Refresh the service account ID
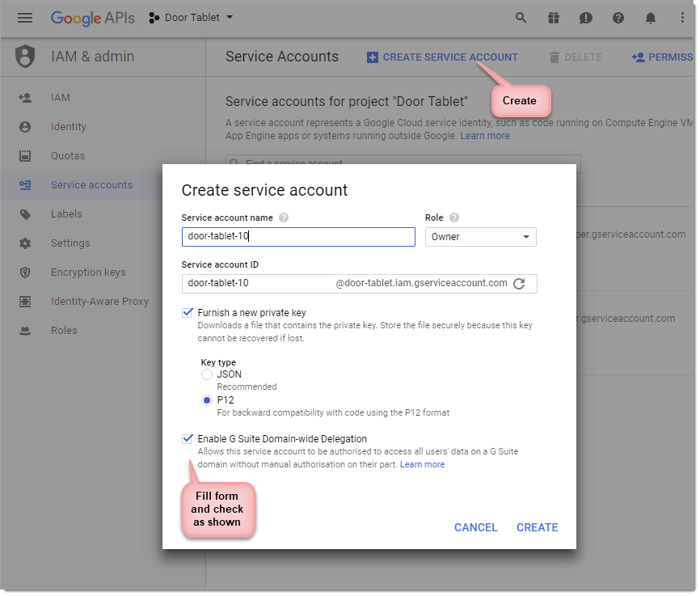 (520, 283)
